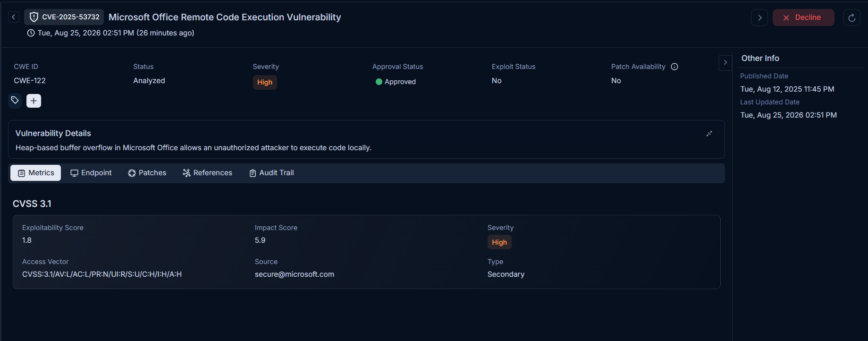Click the High badge in CVSS 3.1 card
This screenshot has width=868, height=341.
499,242
